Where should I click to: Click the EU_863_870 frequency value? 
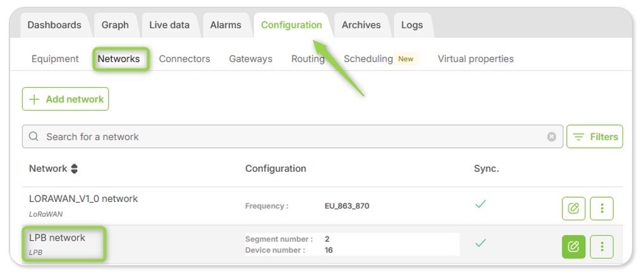point(347,206)
